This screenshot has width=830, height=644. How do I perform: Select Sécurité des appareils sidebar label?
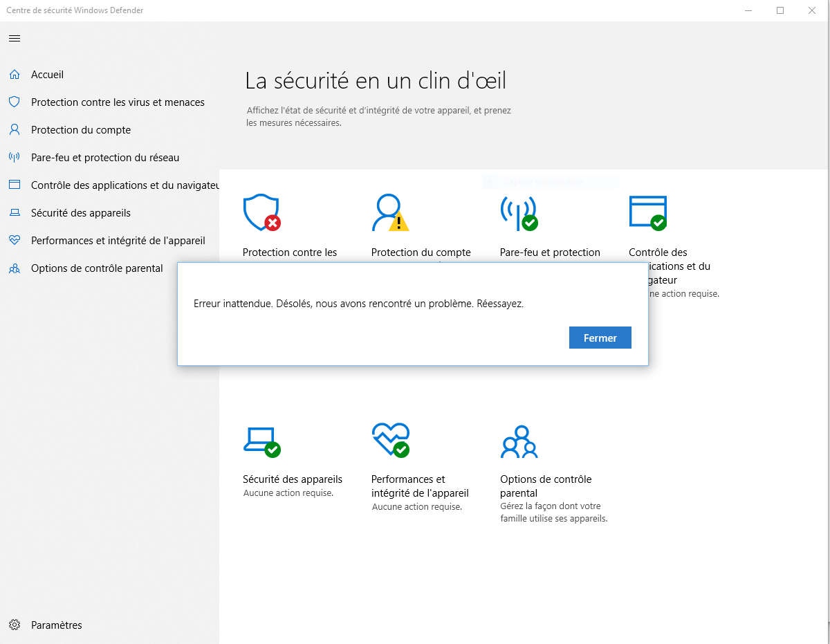(81, 213)
